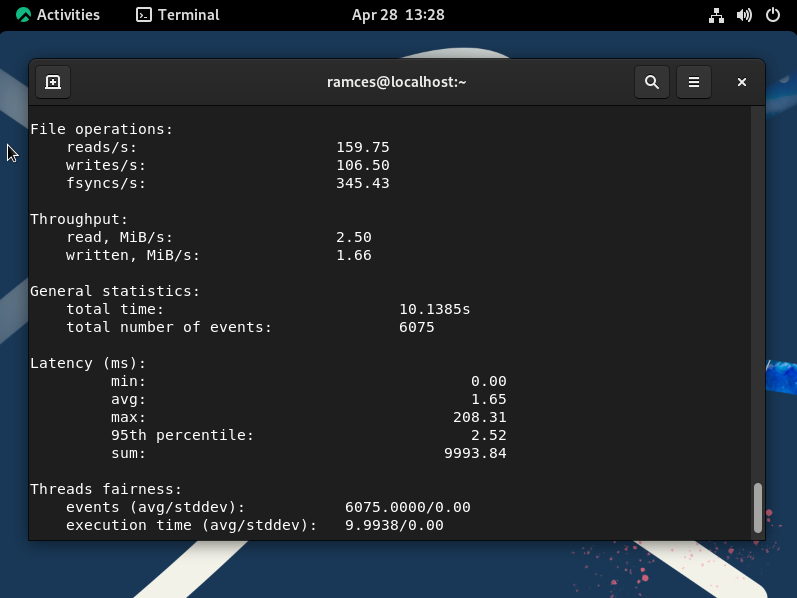Click the reads/s value 159.75
797x598 pixels.
pos(363,147)
